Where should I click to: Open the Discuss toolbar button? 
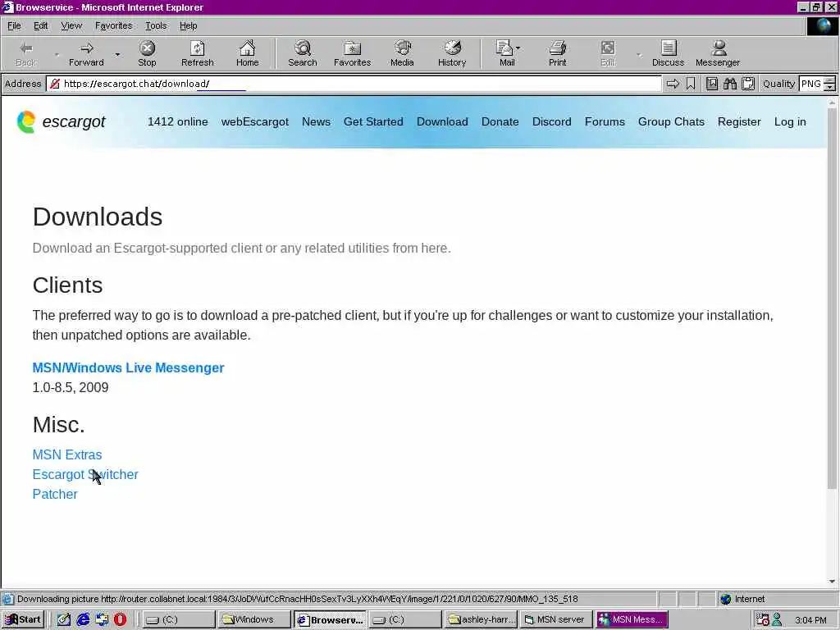tap(668, 53)
